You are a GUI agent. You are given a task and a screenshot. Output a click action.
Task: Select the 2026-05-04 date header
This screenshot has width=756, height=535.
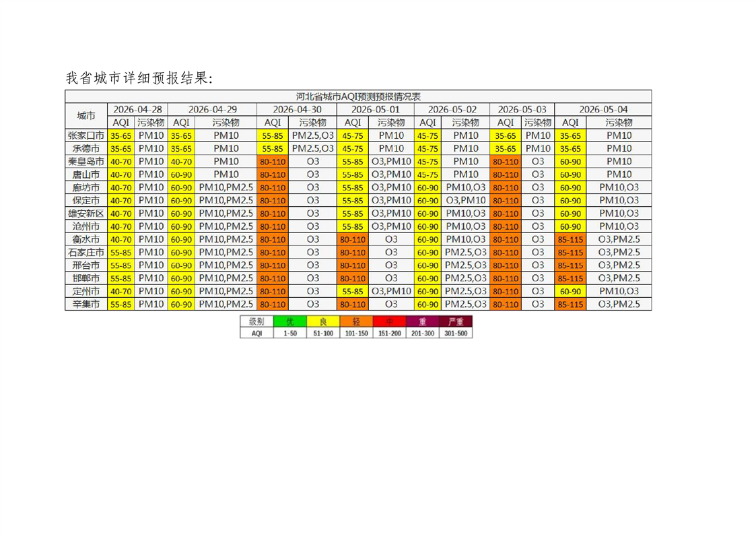click(603, 110)
